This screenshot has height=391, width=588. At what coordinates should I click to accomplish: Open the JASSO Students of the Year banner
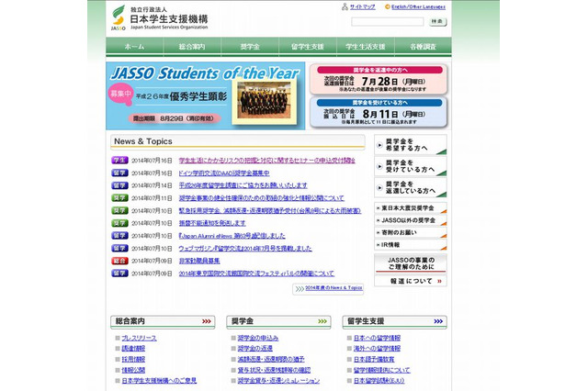click(206, 95)
